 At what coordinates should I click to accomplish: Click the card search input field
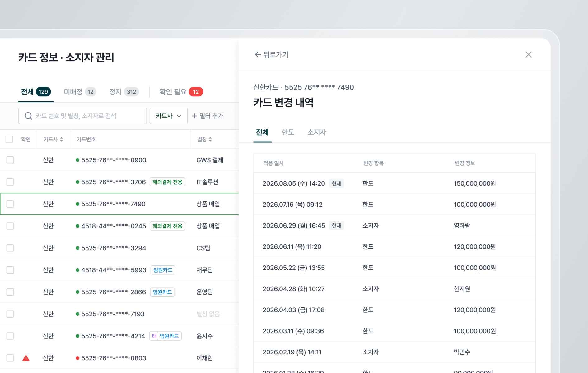82,116
